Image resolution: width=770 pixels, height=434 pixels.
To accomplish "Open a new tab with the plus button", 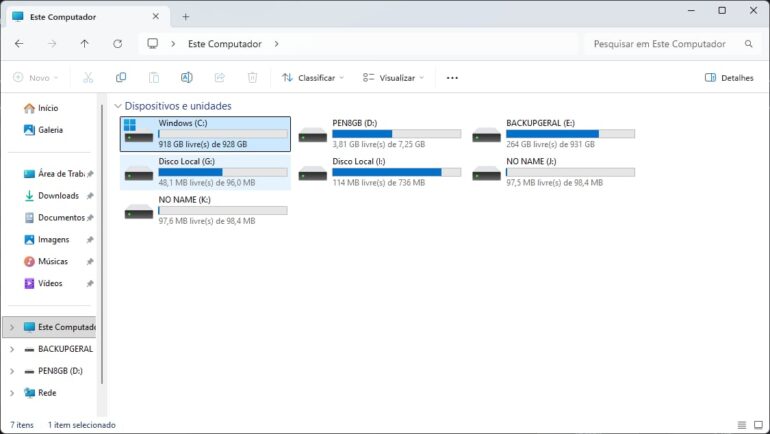I will (186, 17).
